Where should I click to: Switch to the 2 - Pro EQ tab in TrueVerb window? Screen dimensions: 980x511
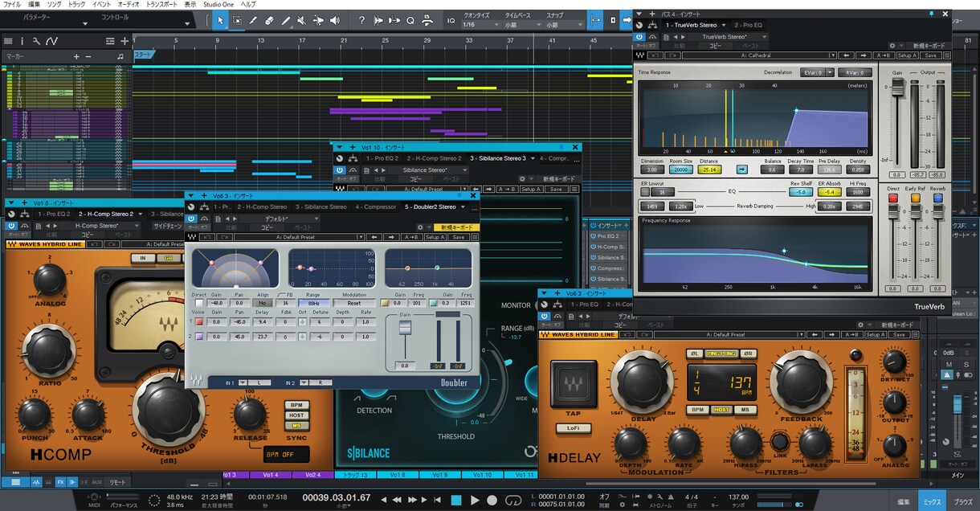(x=748, y=25)
